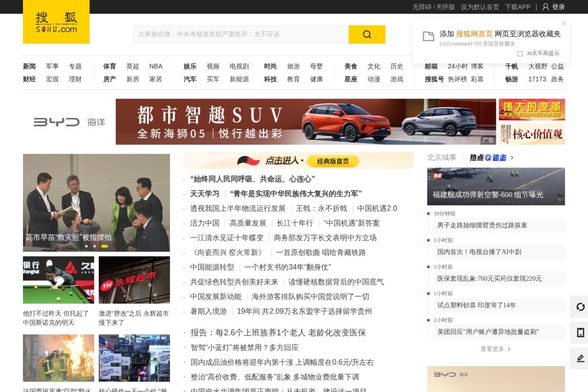This screenshot has height=392, width=588.
Task: Open the 美食 navigation link
Action: 351,66
